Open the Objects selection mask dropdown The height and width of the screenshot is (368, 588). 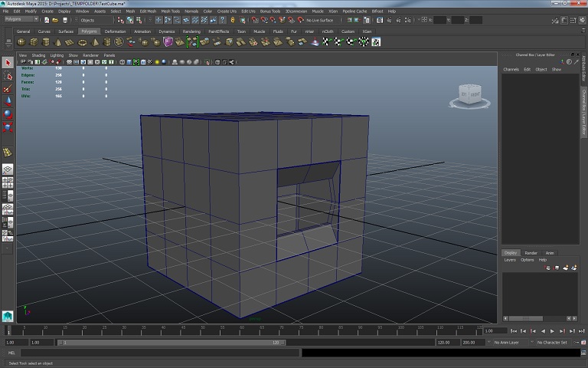(x=95, y=20)
